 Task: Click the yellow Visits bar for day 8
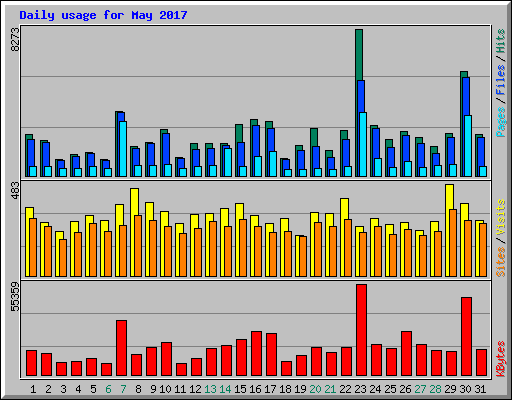coord(135,202)
